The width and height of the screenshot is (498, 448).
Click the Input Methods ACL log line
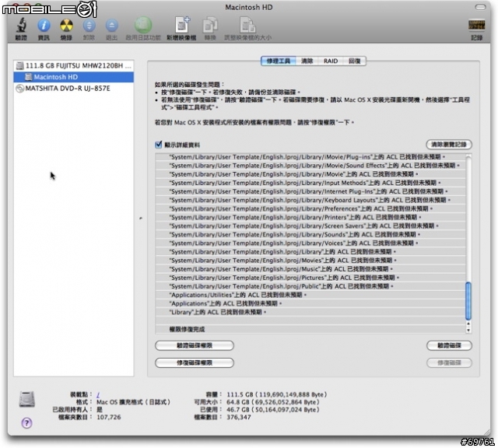(x=310, y=183)
